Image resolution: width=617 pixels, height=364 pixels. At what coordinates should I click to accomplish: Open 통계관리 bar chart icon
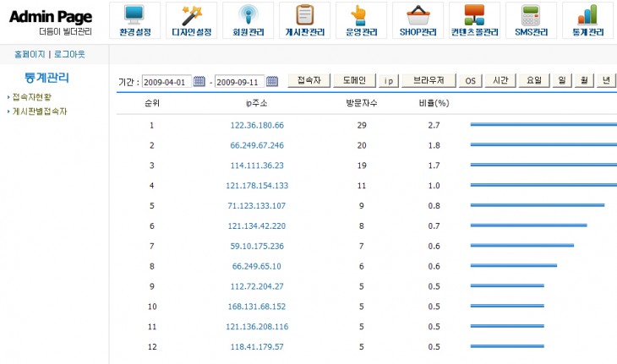(x=587, y=15)
